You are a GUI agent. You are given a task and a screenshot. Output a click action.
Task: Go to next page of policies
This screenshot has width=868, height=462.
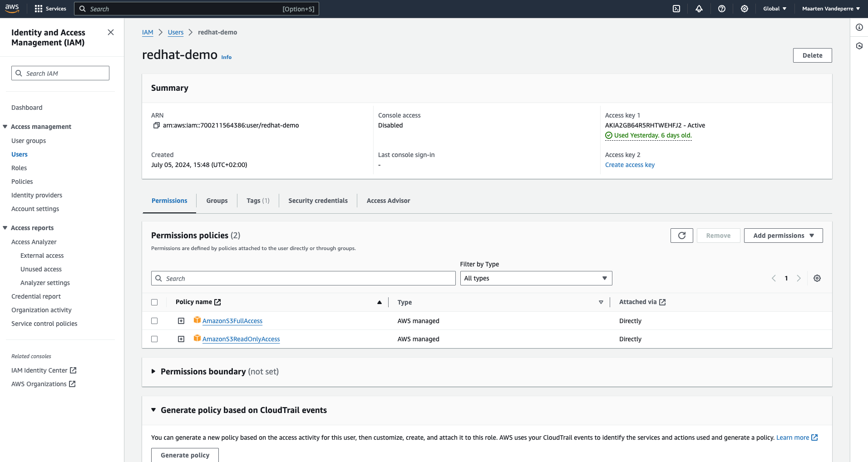799,278
